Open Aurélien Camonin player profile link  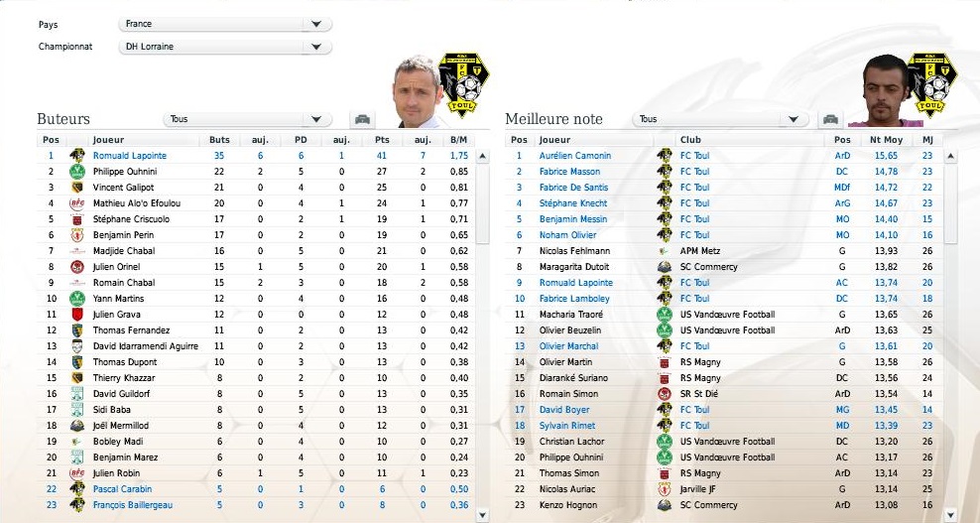pyautogui.click(x=575, y=155)
